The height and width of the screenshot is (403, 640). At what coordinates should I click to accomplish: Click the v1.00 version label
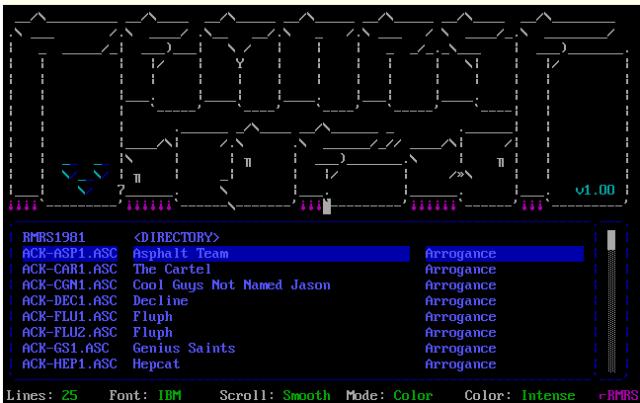coord(595,190)
